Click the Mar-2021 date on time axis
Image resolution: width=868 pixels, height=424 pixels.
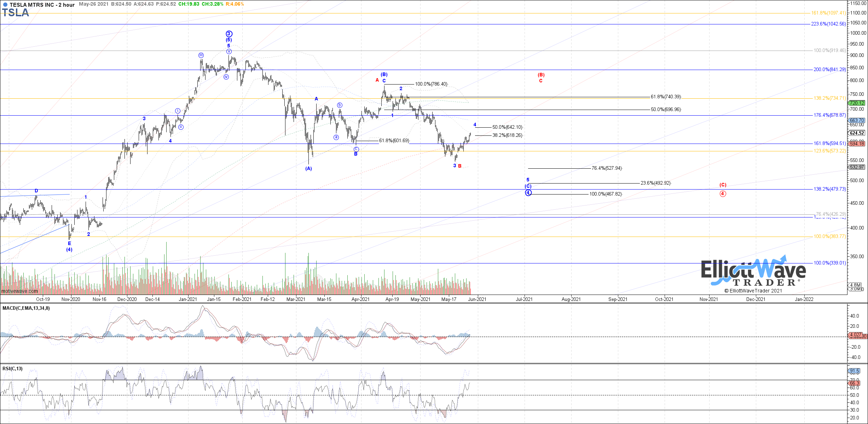click(296, 299)
